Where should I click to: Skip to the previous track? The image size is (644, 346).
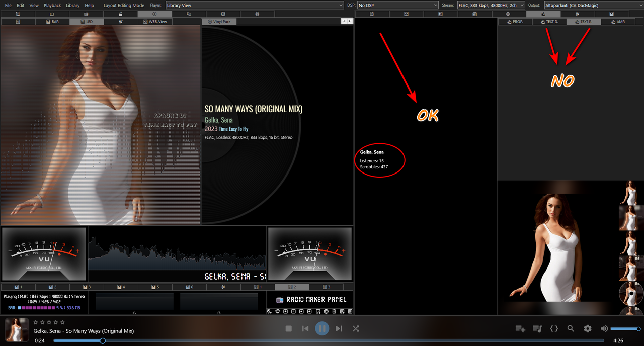305,328
